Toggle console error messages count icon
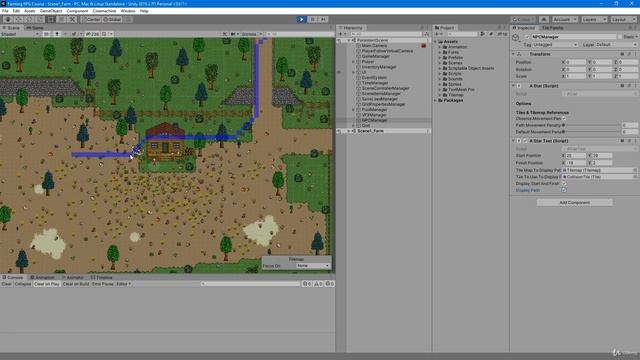 tap(329, 284)
